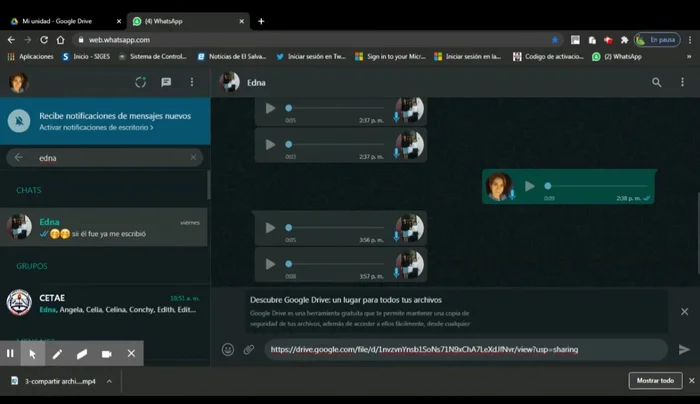
Task: Show more bookmarks with the chevron
Action: 689,57
